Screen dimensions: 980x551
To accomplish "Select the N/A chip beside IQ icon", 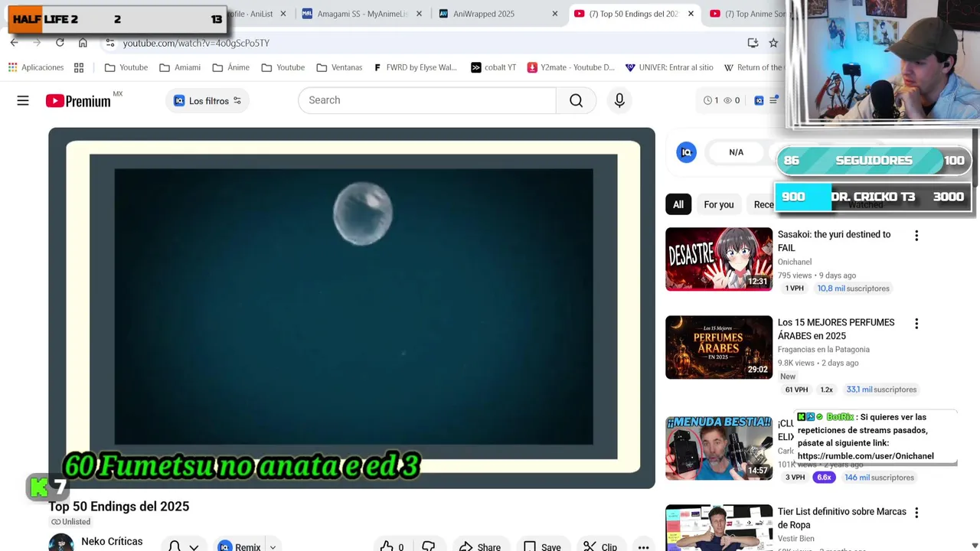I will tap(736, 152).
